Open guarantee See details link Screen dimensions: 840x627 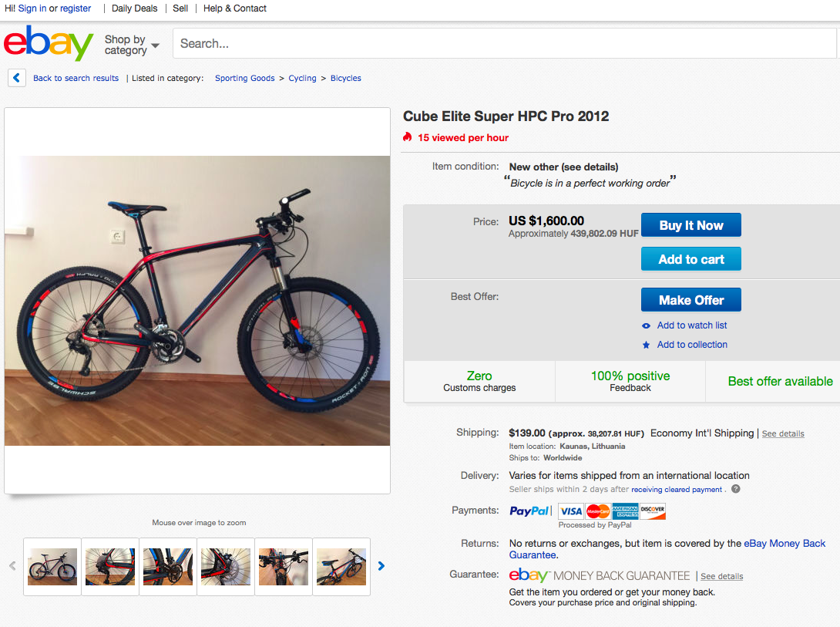[x=721, y=576]
